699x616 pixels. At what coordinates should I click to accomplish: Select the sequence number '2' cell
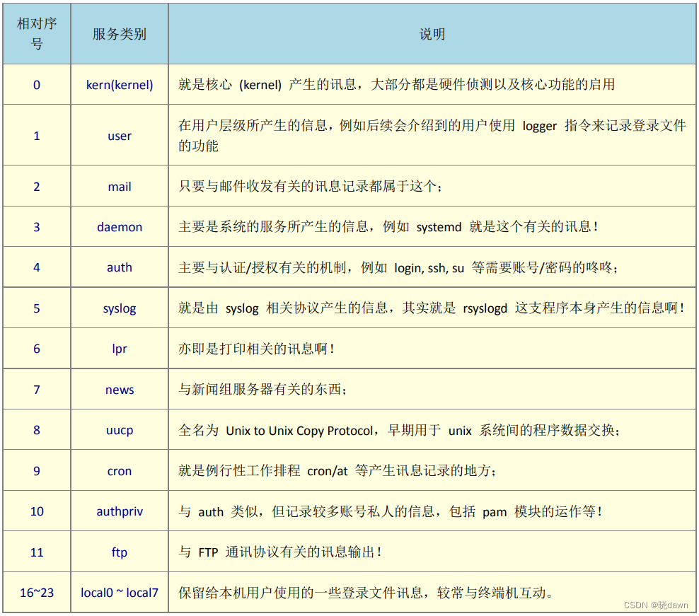coord(37,186)
